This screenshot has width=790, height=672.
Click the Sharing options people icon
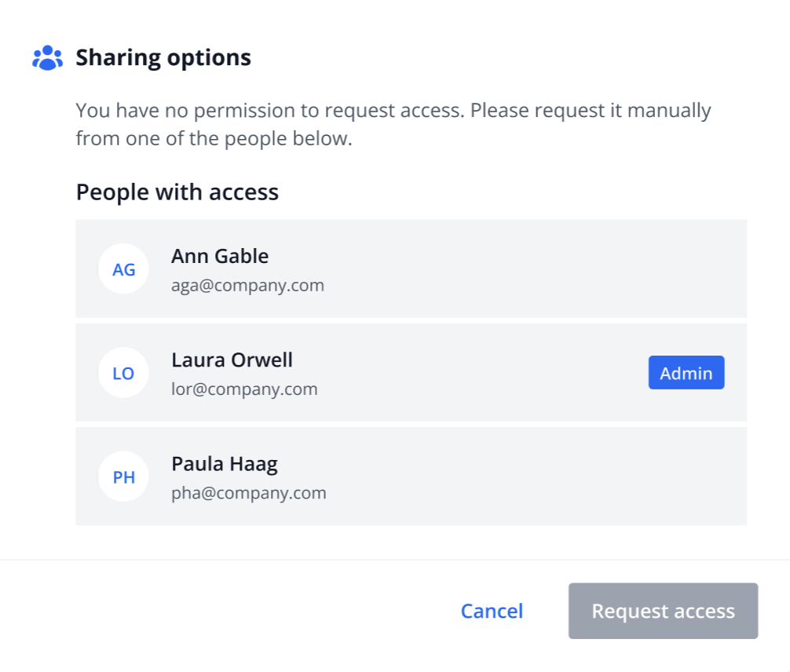(x=47, y=58)
